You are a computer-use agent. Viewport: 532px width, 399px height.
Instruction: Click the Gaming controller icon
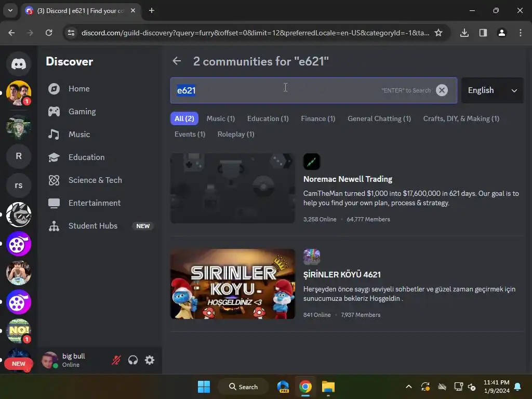tap(54, 112)
